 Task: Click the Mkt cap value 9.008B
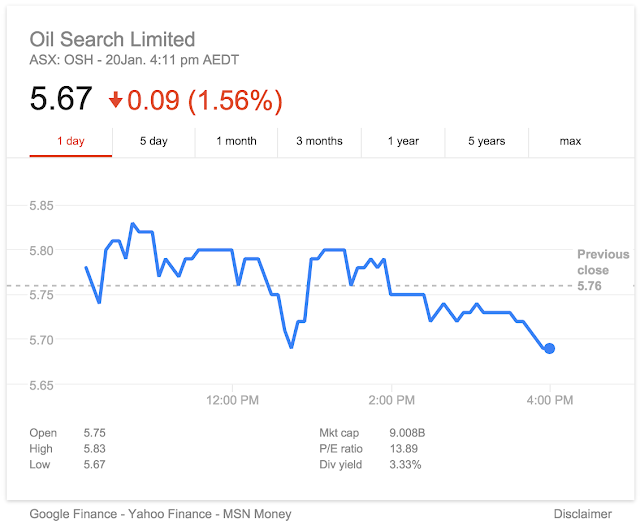point(407,433)
